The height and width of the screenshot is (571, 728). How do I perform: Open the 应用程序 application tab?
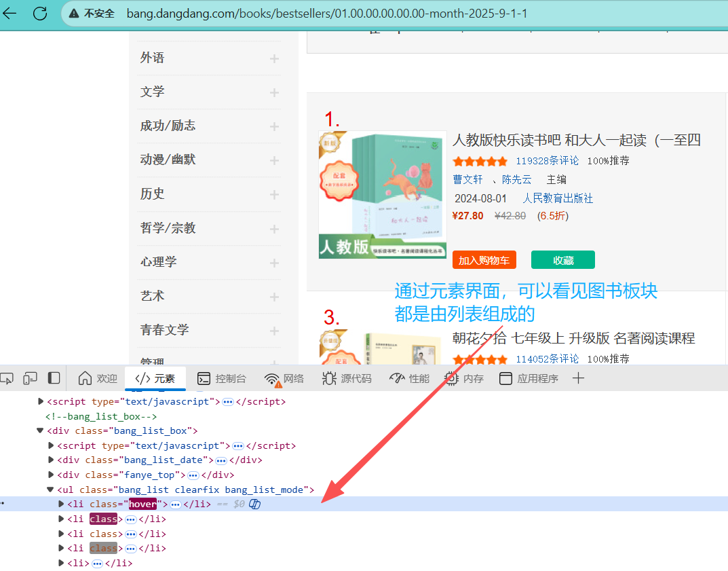pos(529,379)
